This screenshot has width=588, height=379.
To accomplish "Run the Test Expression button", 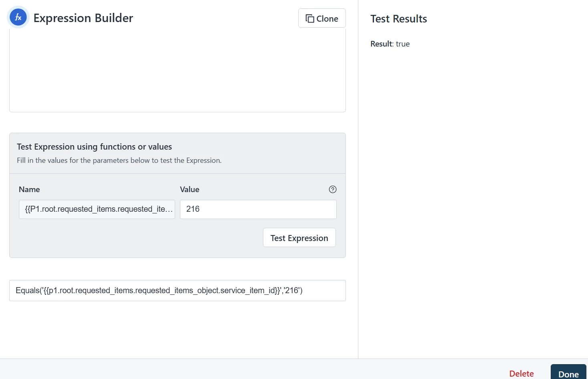I will click(x=299, y=238).
